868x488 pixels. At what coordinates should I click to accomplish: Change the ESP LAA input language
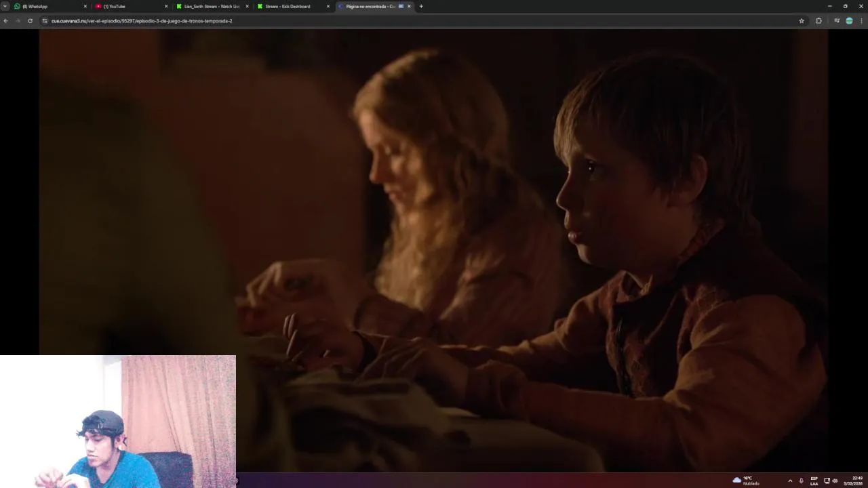point(814,481)
